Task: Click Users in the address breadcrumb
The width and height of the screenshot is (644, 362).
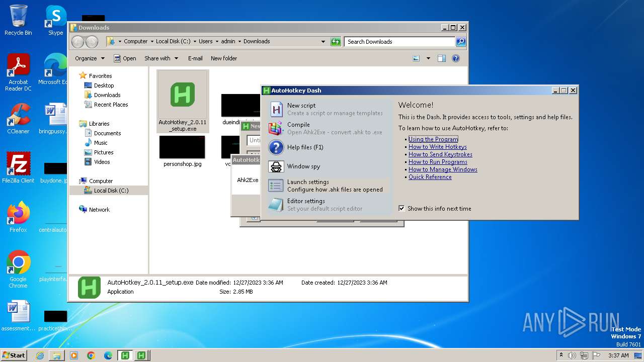Action: pyautogui.click(x=205, y=42)
